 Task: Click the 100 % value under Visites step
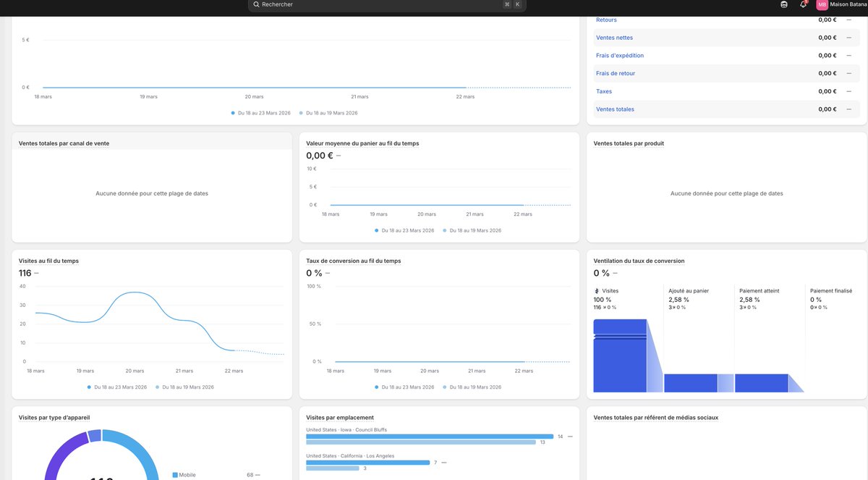[603, 300]
